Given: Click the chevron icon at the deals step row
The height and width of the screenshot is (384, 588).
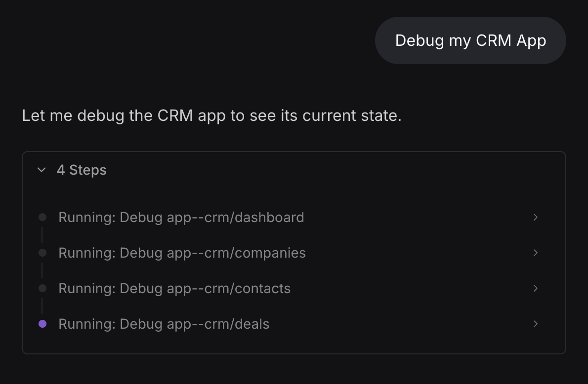Looking at the screenshot, I should [x=536, y=324].
